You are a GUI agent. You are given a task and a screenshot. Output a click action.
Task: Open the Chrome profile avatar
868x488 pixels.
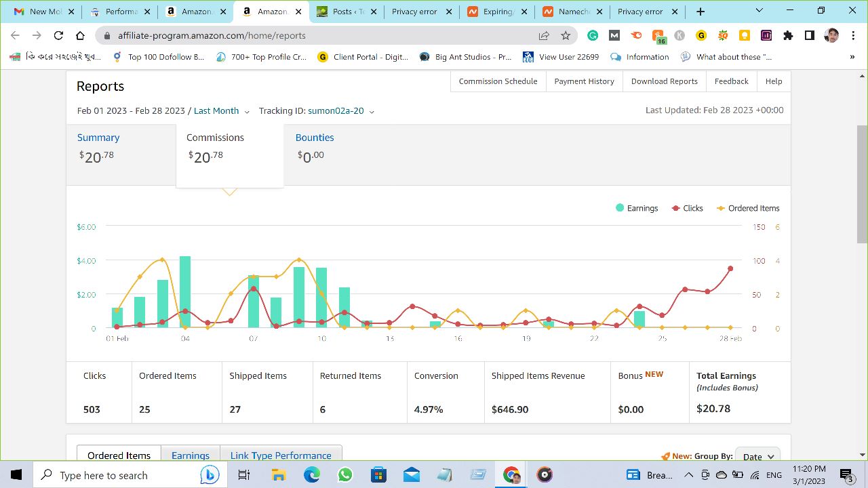pyautogui.click(x=832, y=36)
